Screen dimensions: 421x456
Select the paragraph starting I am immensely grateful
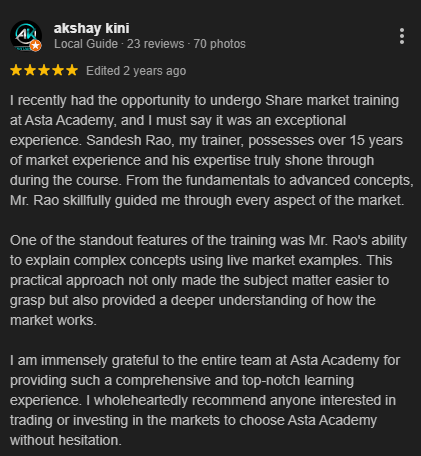pyautogui.click(x=205, y=400)
